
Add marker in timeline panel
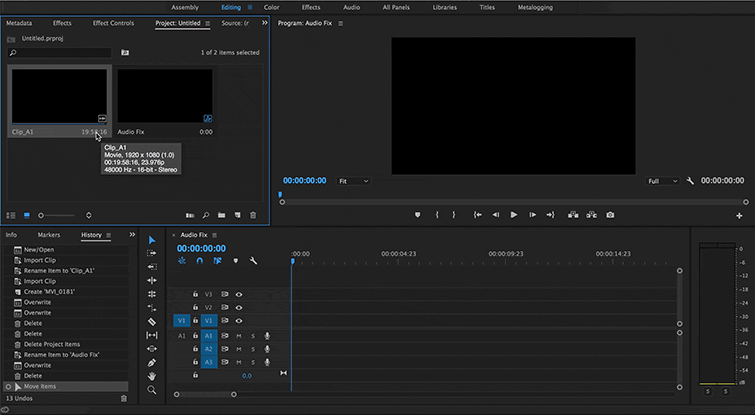pos(235,261)
